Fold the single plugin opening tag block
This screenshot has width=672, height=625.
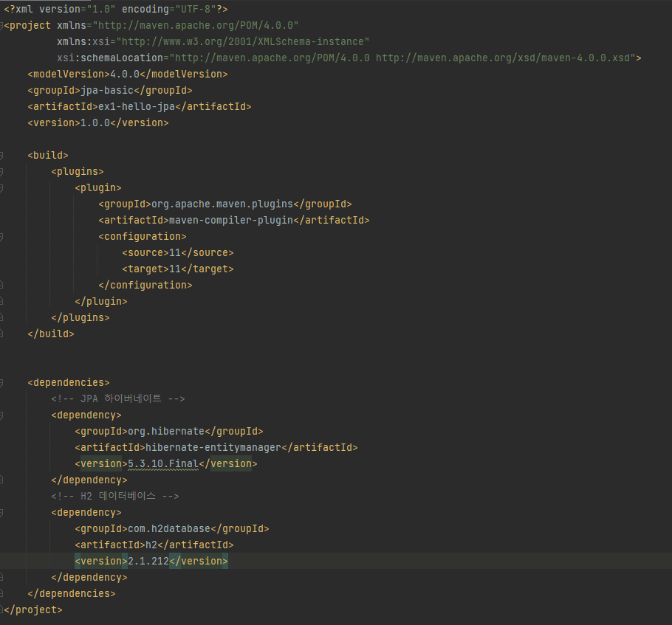pos(1,188)
